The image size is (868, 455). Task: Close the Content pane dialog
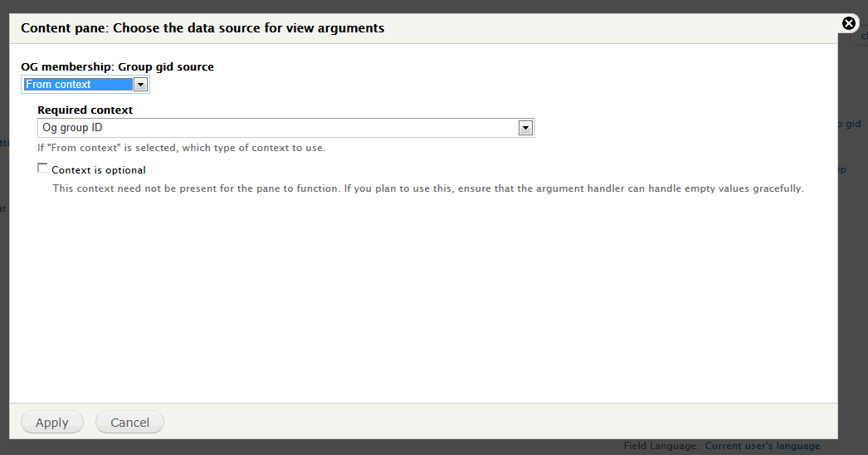coord(849,23)
